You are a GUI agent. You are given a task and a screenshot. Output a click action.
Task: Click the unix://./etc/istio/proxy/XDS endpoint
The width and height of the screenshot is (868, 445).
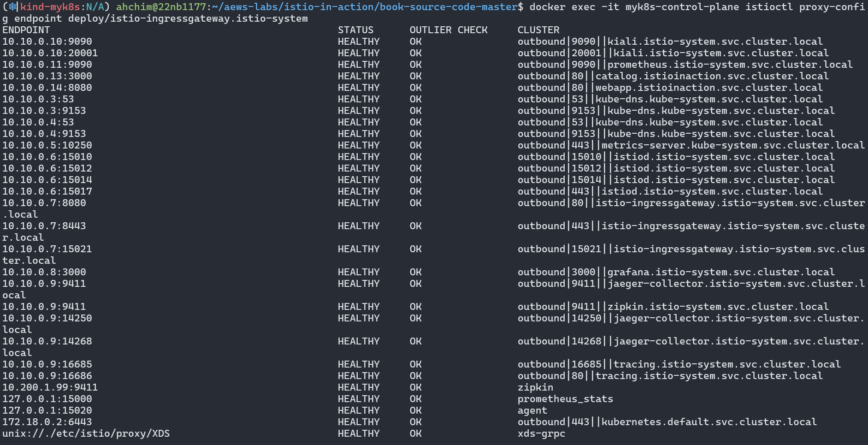click(x=86, y=433)
